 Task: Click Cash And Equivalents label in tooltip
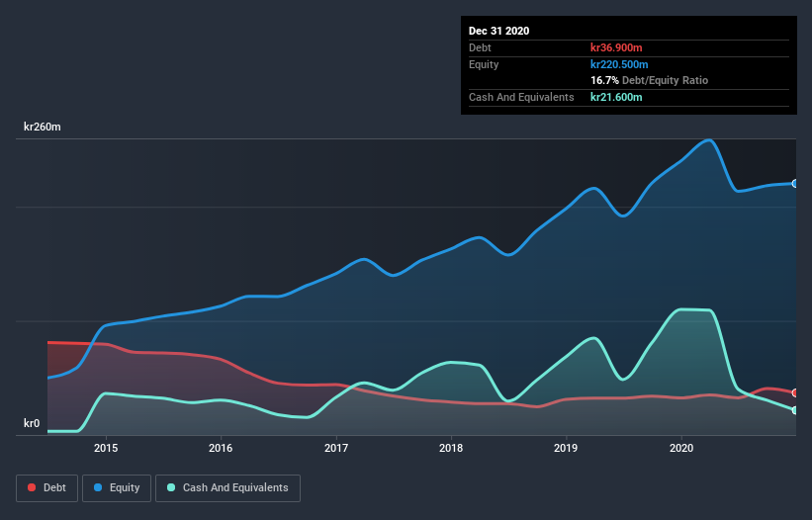pyautogui.click(x=521, y=97)
